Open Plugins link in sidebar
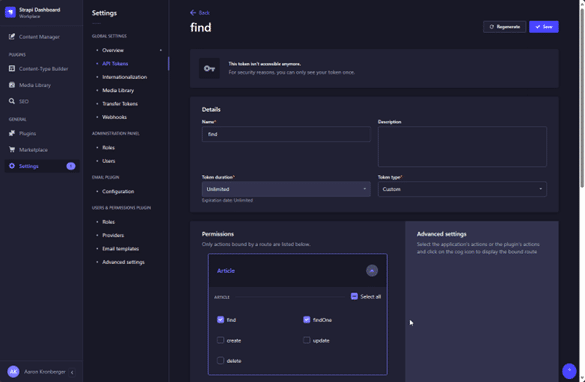 pyautogui.click(x=27, y=133)
